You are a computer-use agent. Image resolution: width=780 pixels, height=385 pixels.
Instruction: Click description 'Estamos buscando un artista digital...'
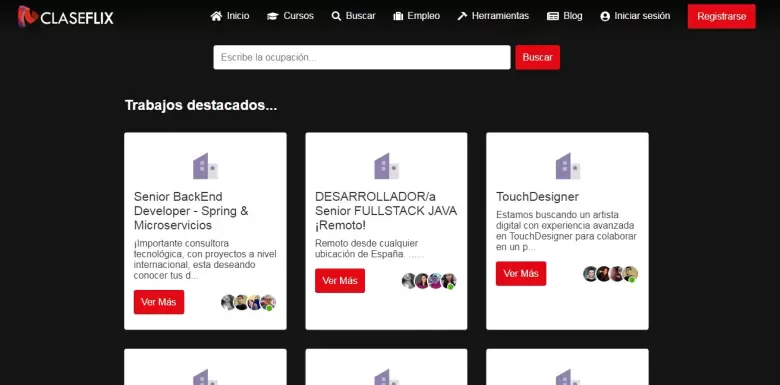(x=566, y=231)
